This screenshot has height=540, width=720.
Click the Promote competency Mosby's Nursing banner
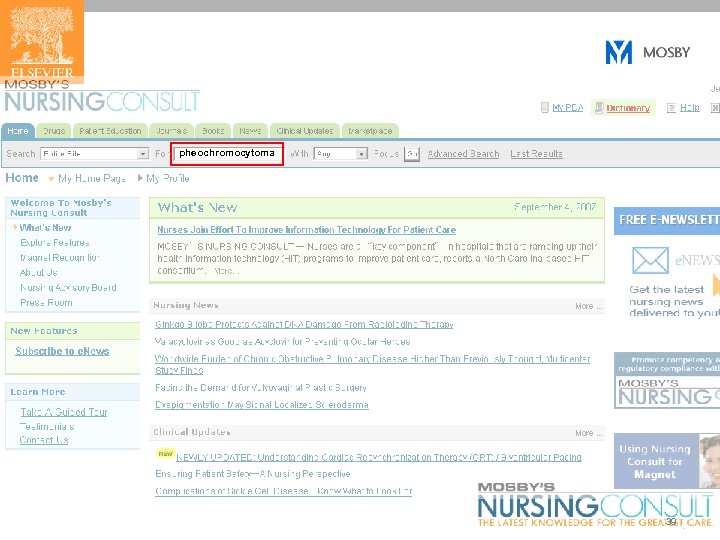(667, 381)
